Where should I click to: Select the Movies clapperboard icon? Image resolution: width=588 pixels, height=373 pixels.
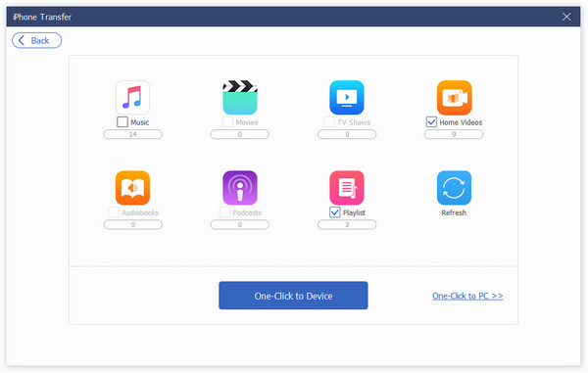point(240,97)
